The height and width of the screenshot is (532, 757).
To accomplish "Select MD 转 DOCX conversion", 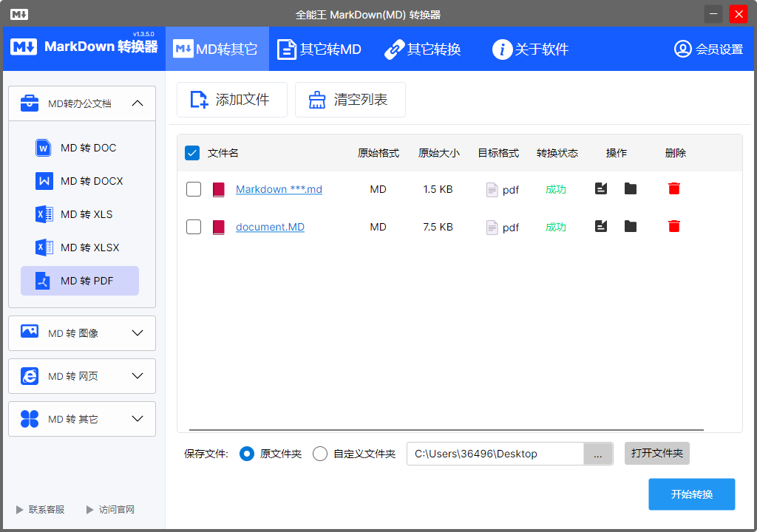I will tap(80, 181).
